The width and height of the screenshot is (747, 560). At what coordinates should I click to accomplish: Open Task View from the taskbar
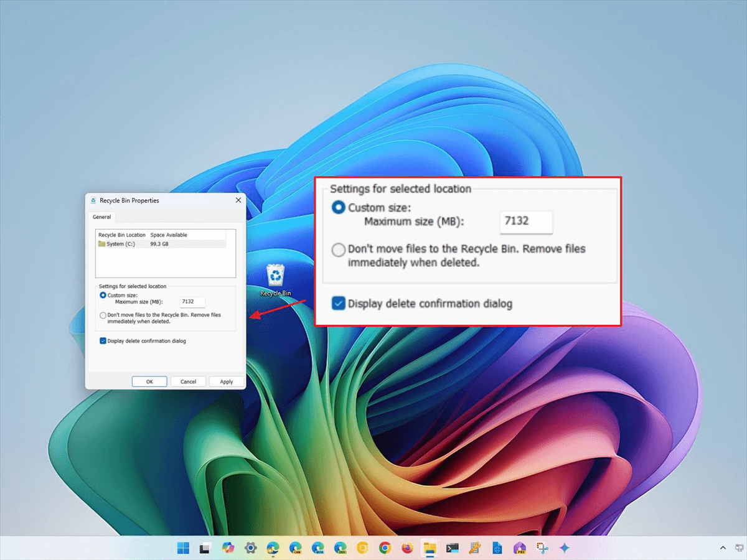(x=205, y=548)
